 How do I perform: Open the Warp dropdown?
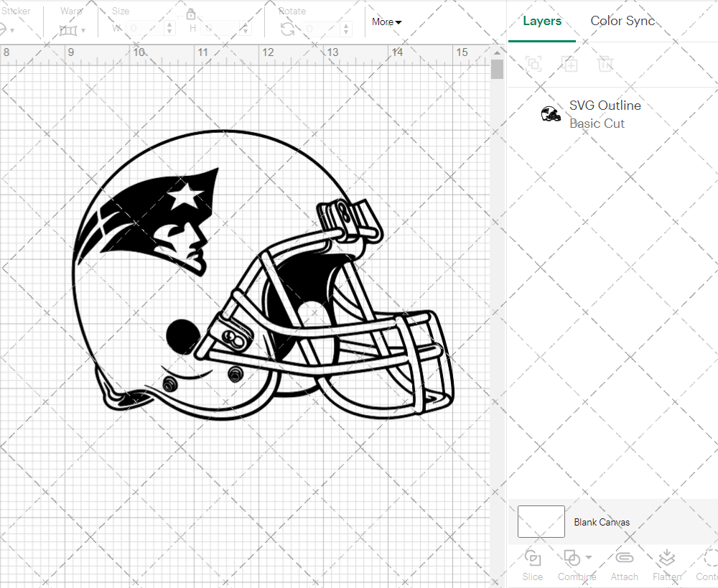(x=73, y=30)
